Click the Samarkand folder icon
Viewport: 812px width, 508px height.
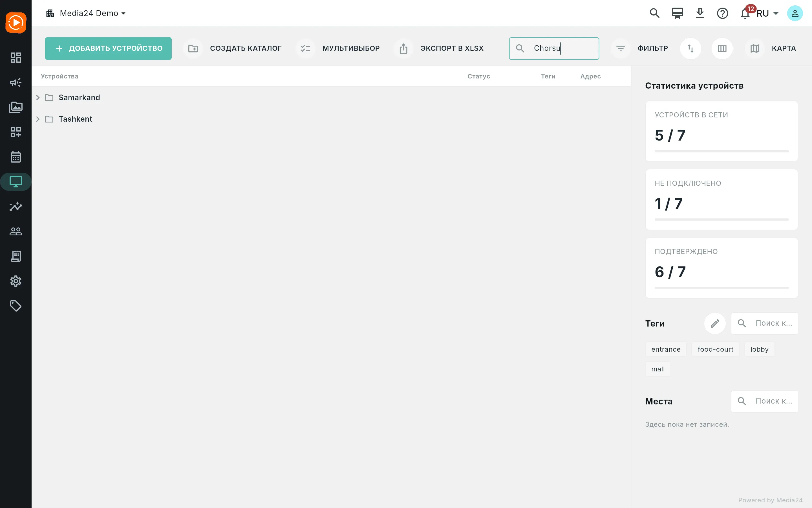pyautogui.click(x=49, y=98)
